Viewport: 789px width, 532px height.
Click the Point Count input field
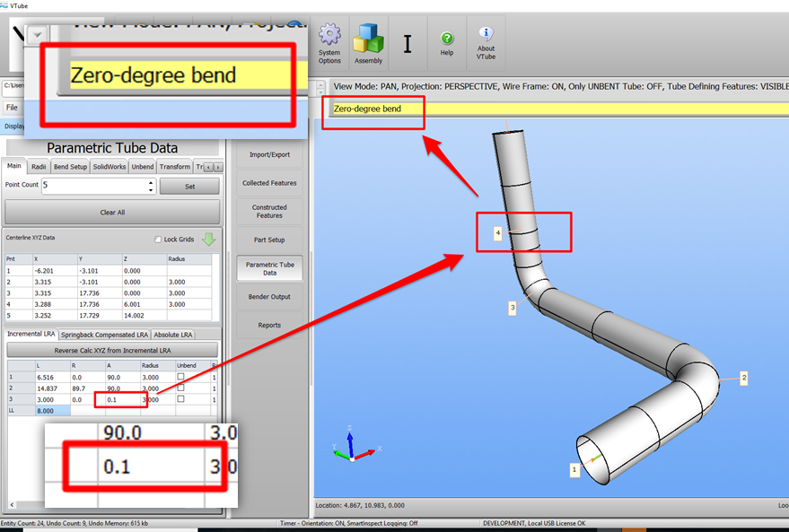(92, 186)
